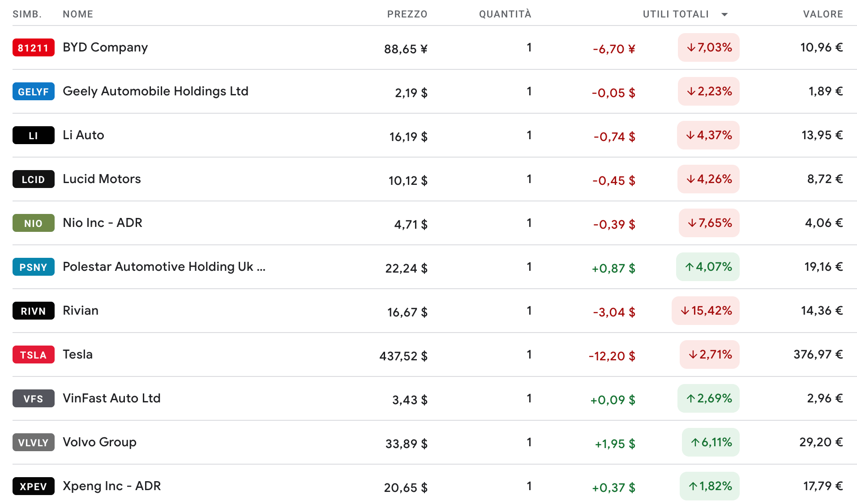Click the value 2,96 €
Screen dimensions: 857x504
click(x=825, y=398)
